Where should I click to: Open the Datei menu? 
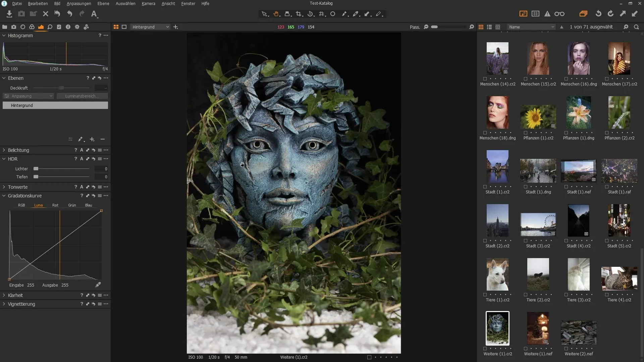coord(17,3)
